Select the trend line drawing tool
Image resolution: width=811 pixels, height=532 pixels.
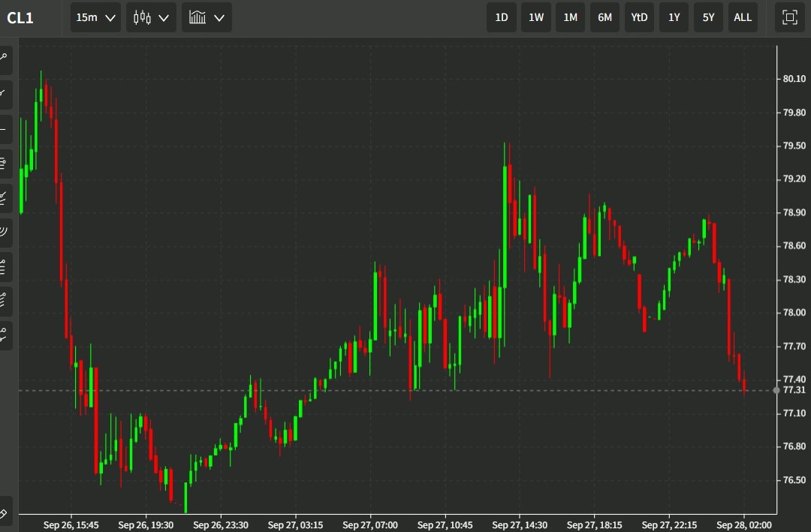click(4, 93)
